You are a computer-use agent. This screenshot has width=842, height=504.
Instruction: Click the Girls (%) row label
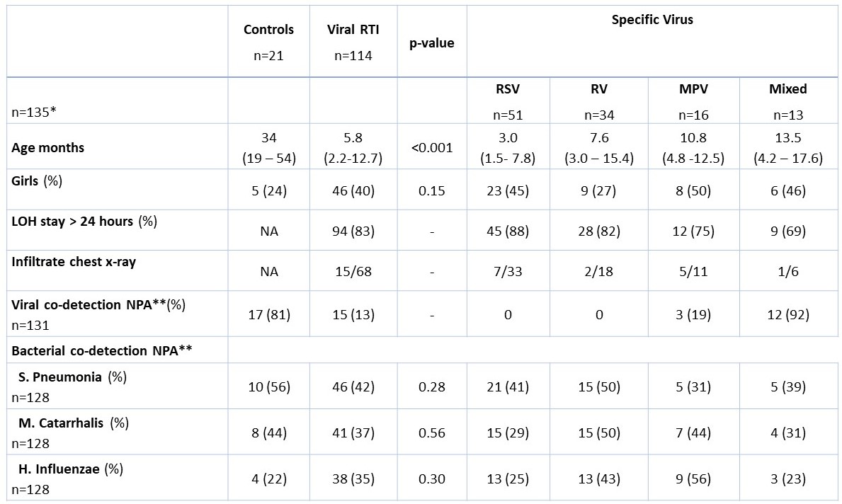pos(37,181)
